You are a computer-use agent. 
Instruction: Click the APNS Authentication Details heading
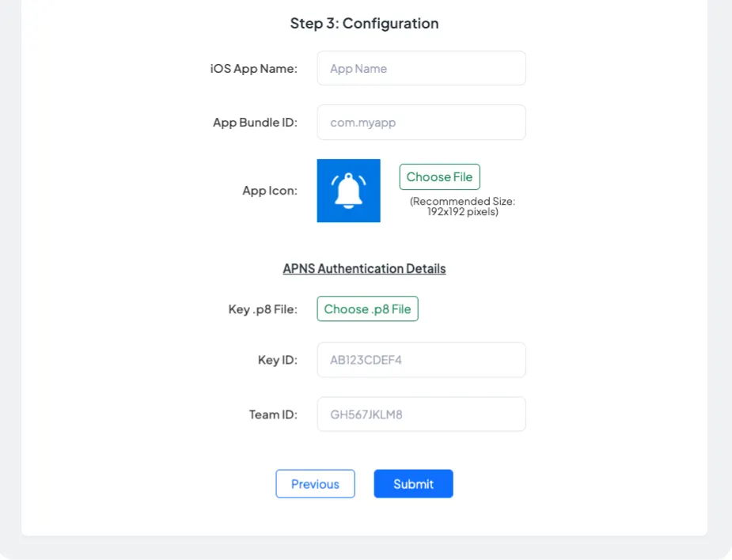click(x=364, y=269)
